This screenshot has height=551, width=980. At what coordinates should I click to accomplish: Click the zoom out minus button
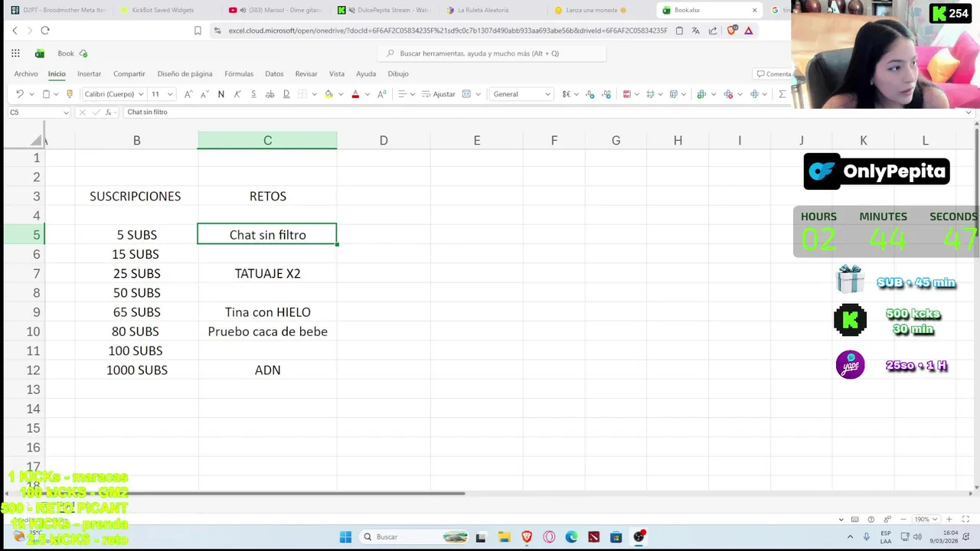tap(903, 520)
